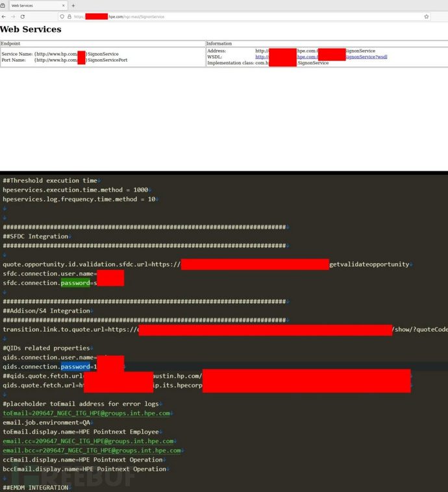Click highlighted password in sfdc.connection line
Viewport: 448px width, 492px height.
click(75, 283)
